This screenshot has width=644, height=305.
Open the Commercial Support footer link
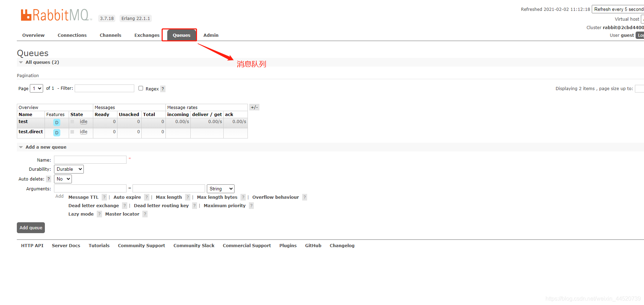pos(247,246)
